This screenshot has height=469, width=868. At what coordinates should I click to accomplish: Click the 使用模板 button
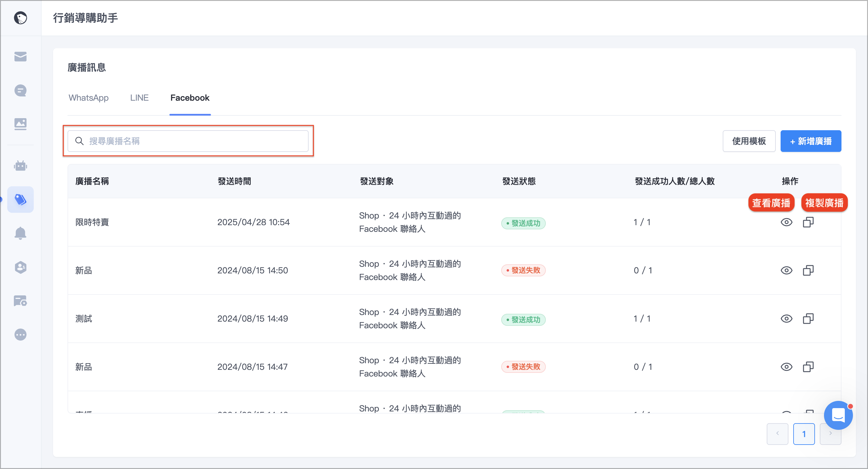749,141
